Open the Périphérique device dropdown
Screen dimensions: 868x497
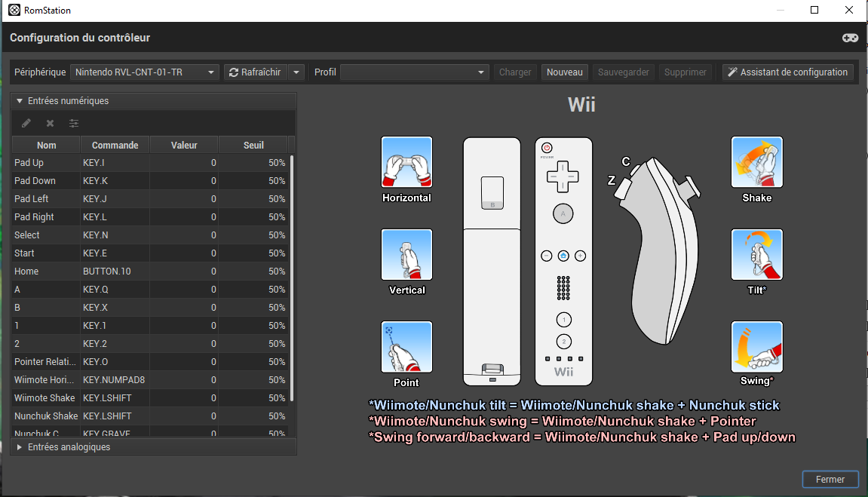(x=145, y=72)
